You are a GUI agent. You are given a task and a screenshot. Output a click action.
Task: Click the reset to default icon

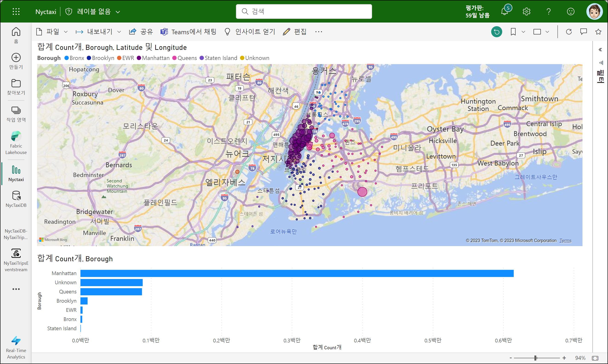click(x=496, y=32)
